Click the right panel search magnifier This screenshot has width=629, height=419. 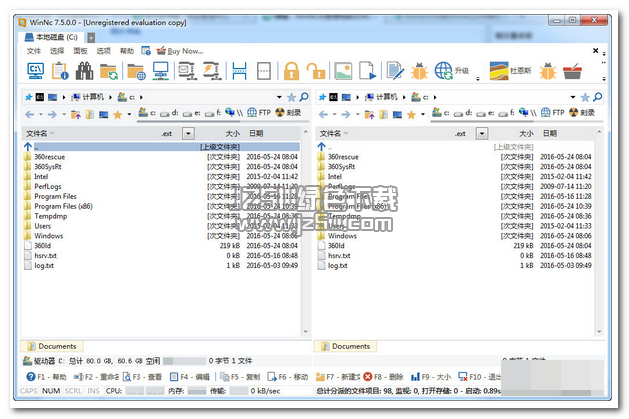597,97
